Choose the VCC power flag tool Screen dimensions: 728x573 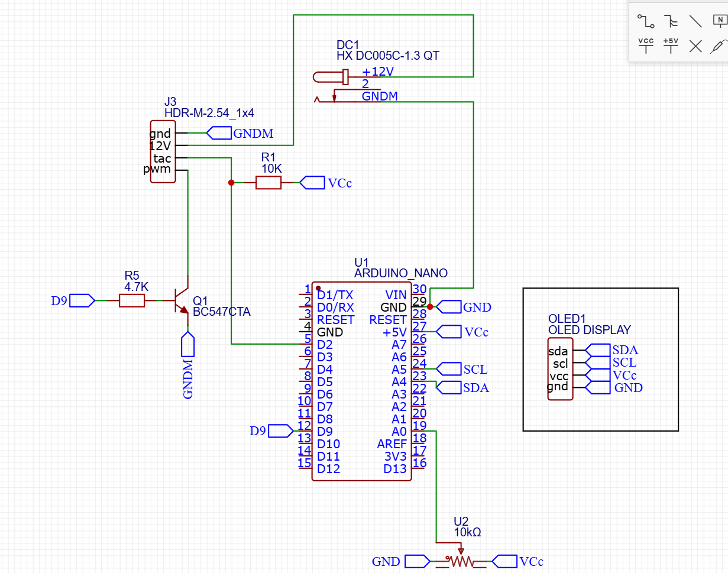(x=646, y=46)
